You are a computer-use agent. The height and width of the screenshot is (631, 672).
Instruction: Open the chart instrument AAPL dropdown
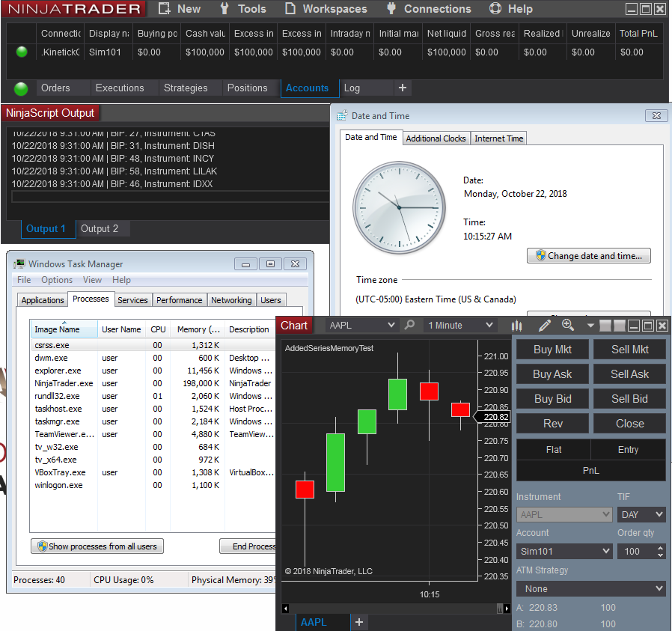361,326
